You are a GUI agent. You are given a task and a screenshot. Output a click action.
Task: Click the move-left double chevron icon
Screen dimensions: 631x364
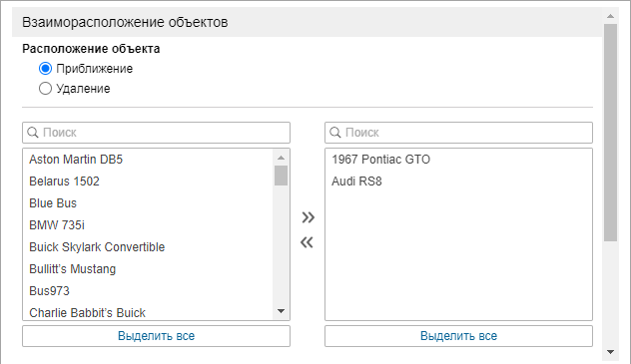(308, 242)
